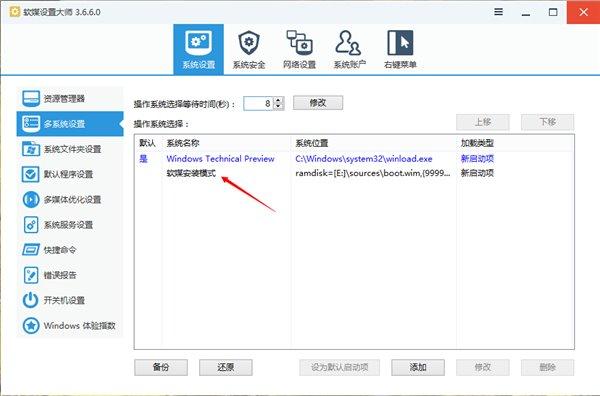Image resolution: width=600 pixels, height=396 pixels.
Task: Click the 系统服务设置 icon
Action: [x=31, y=225]
